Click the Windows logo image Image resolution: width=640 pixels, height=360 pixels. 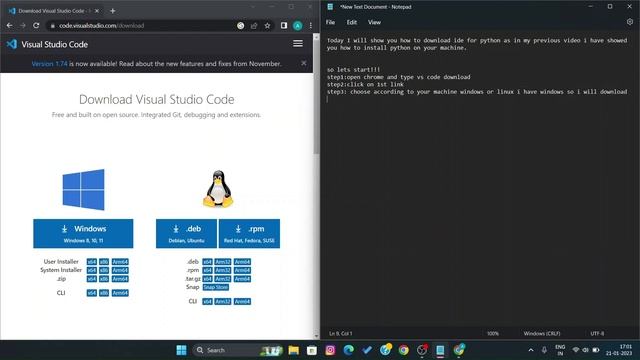83,189
